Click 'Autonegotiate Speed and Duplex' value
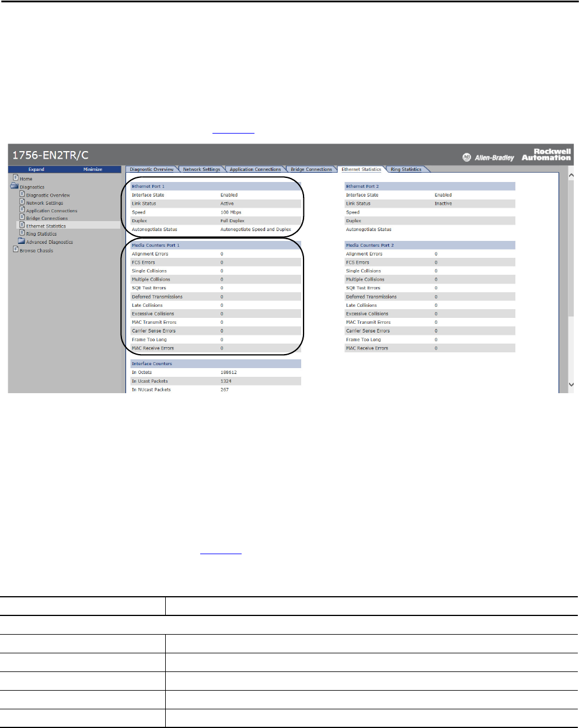579x728 pixels. coord(256,229)
